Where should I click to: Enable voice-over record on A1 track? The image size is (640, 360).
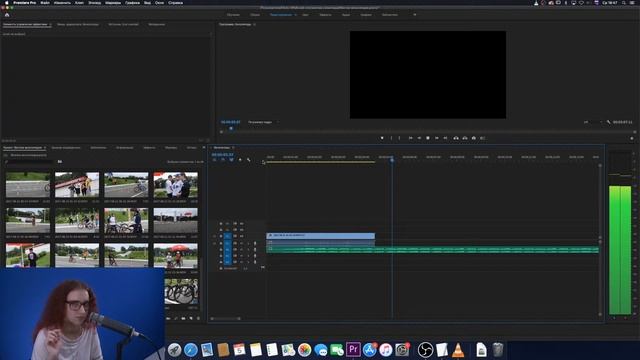click(x=255, y=243)
